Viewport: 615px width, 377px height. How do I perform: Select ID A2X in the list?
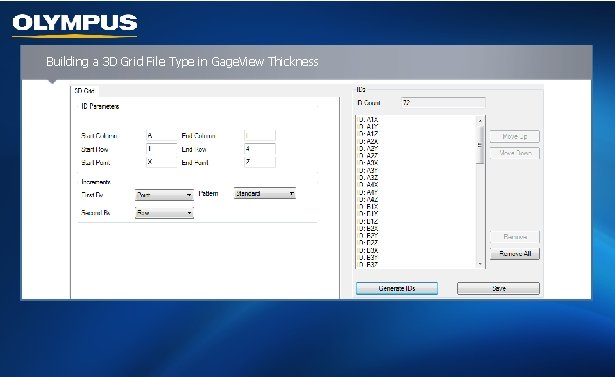point(368,141)
